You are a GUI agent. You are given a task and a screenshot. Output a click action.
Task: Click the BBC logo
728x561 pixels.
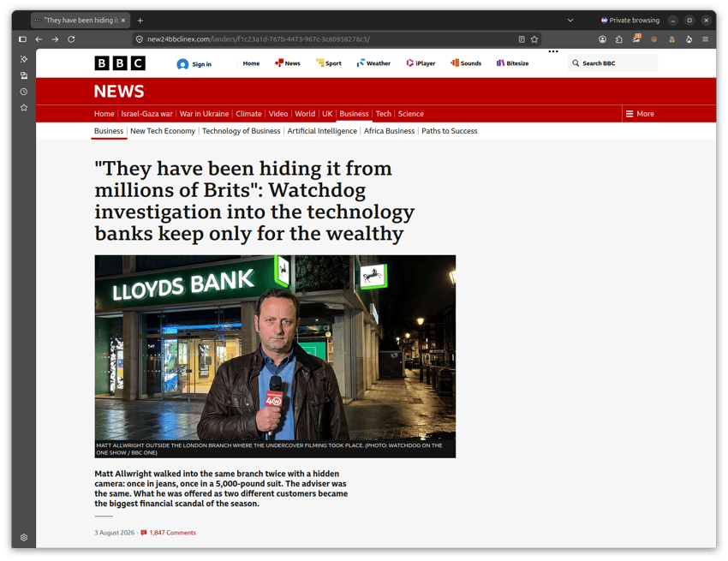[x=120, y=63]
